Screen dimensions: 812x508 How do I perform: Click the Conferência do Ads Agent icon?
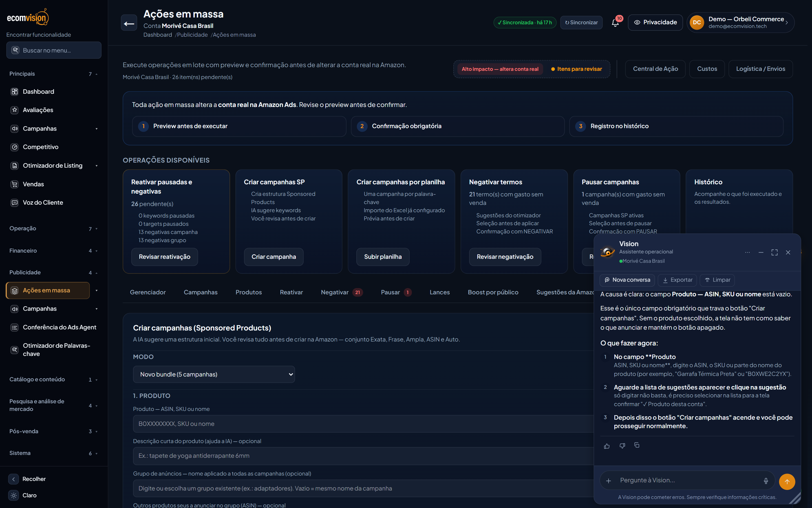pos(14,327)
